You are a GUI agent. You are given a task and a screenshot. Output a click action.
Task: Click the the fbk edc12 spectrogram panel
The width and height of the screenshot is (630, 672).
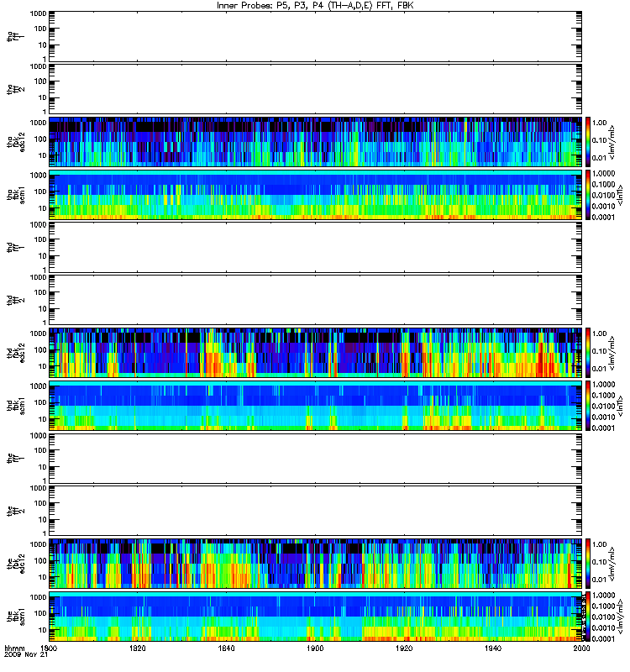[316, 564]
